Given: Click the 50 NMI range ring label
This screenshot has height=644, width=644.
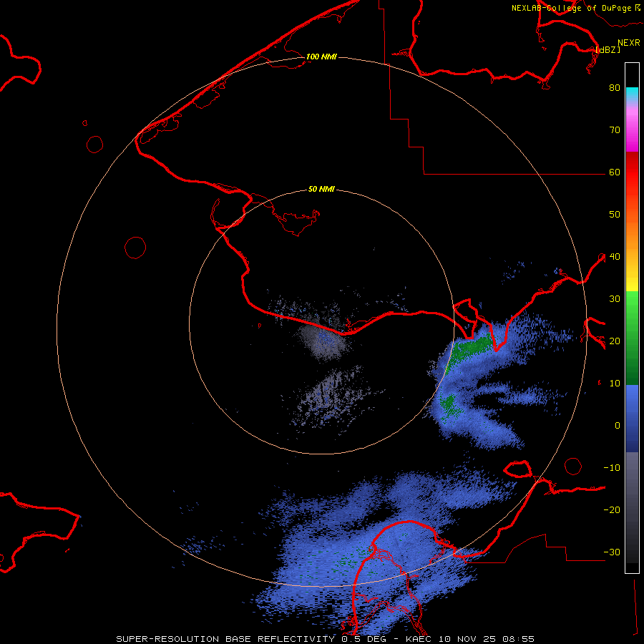Looking at the screenshot, I should (x=321, y=189).
